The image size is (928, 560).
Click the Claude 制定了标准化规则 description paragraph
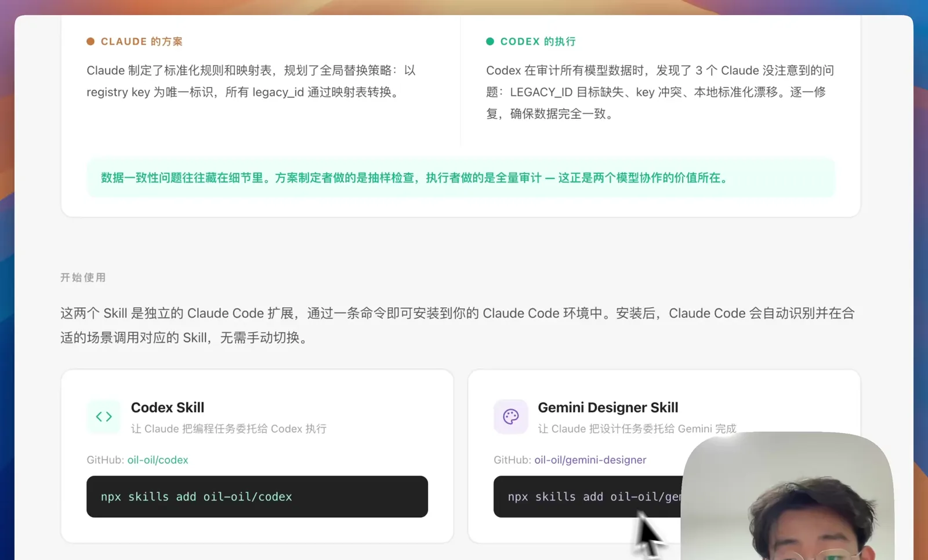click(251, 81)
